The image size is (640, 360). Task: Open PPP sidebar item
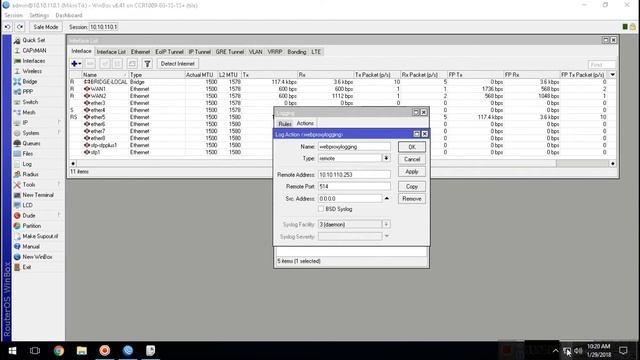[x=27, y=92]
